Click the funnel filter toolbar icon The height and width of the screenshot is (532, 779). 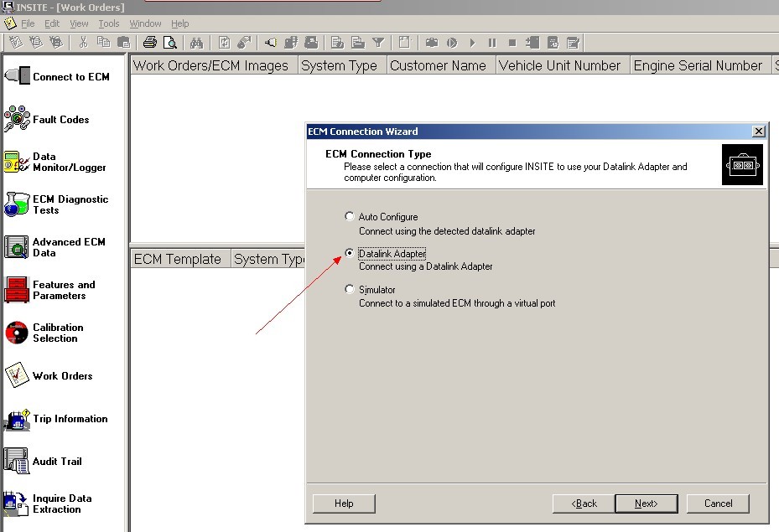tap(378, 42)
